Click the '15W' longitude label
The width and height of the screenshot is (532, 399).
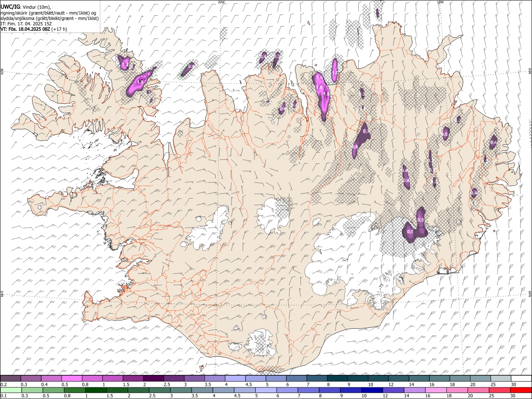440,2
